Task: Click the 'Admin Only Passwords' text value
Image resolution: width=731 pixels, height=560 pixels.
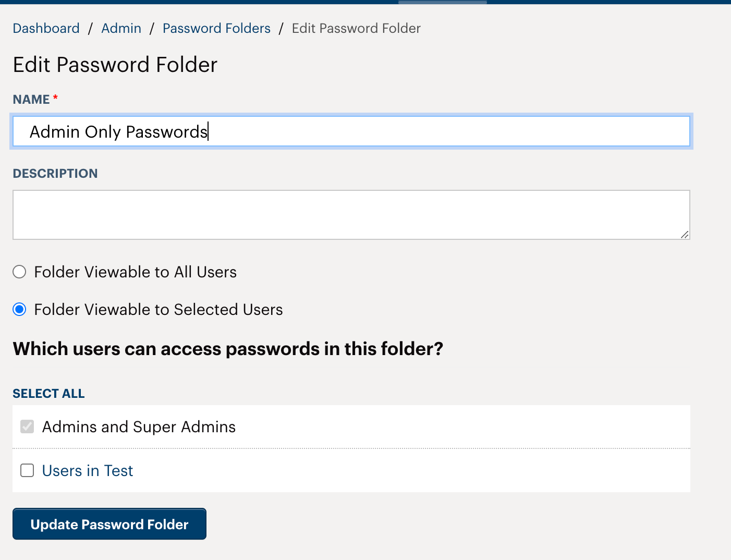Action: point(118,131)
